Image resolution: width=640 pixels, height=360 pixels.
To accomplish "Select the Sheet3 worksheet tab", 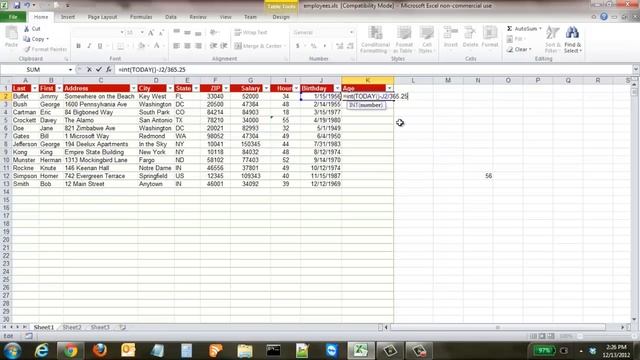I will pyautogui.click(x=100, y=327).
